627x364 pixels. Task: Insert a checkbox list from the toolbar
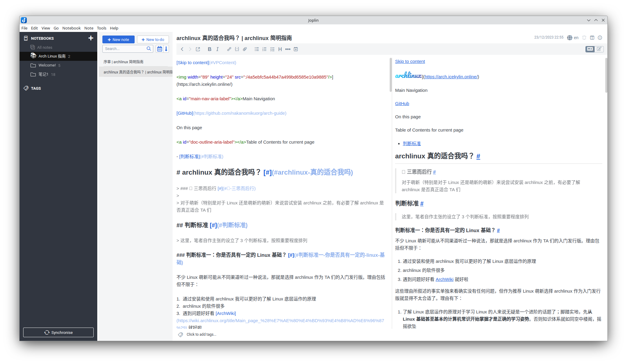pos(272,49)
